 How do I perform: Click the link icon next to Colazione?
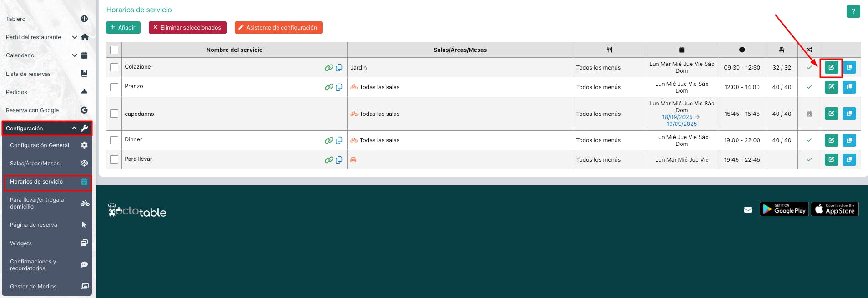point(329,68)
